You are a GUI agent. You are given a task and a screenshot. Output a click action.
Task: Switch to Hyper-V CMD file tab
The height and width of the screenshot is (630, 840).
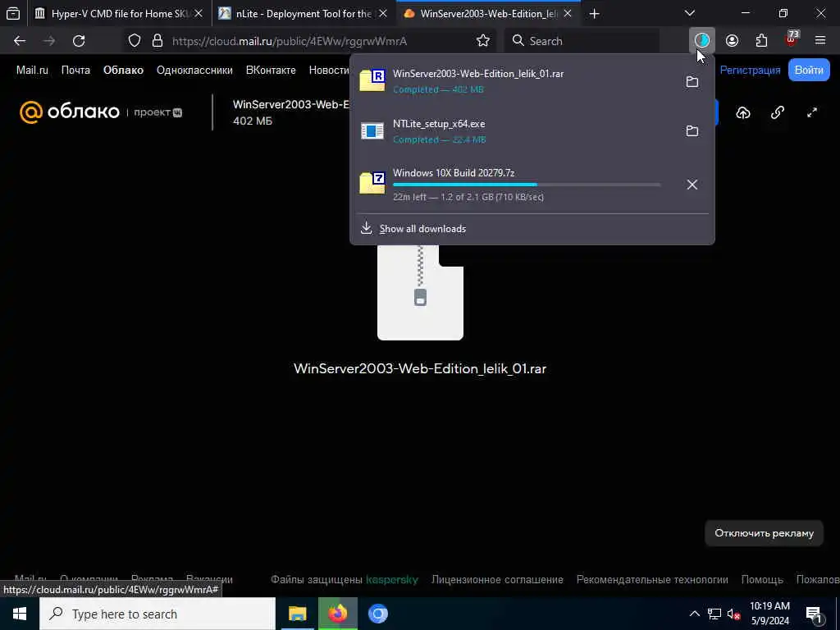pos(121,14)
